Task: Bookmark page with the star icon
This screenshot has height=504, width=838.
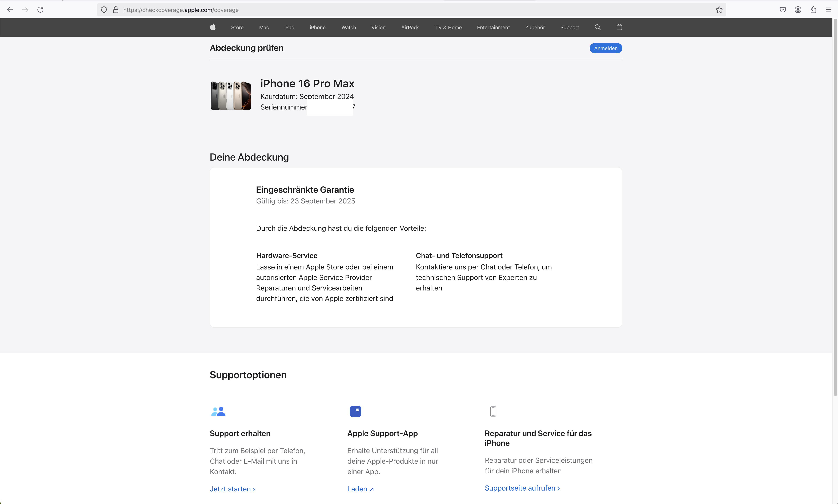Action: 719,10
